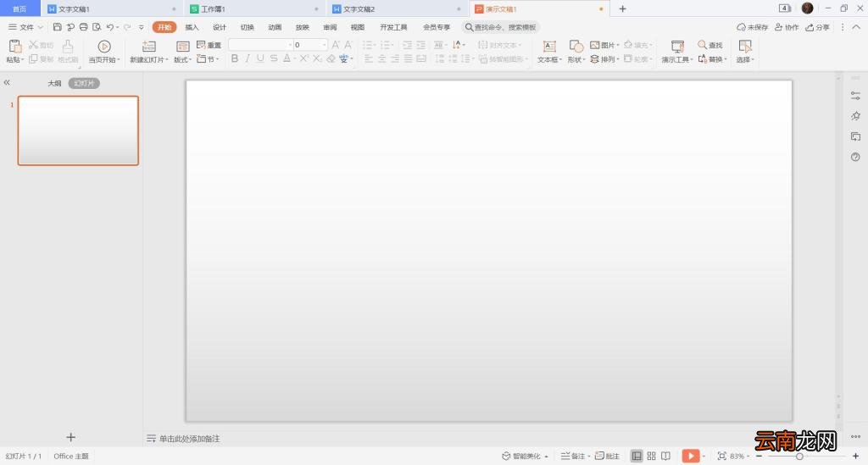Fit slide to window icon

722,457
